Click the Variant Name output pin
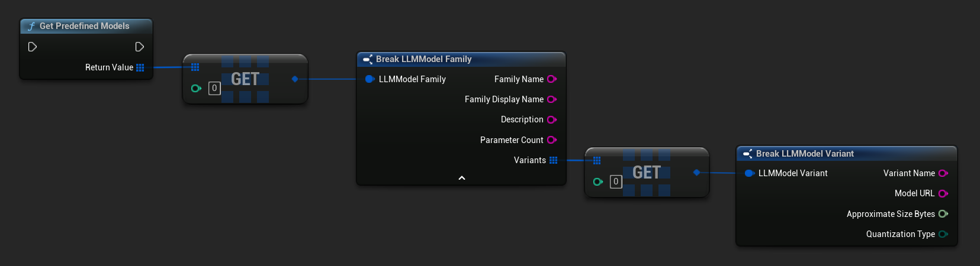The height and width of the screenshot is (266, 980). (x=943, y=173)
